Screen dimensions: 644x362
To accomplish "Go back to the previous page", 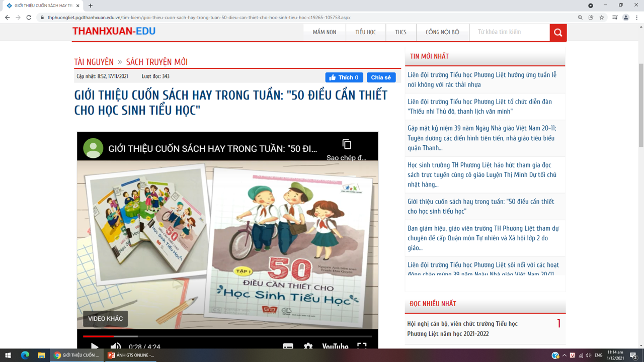I will coord(7,17).
